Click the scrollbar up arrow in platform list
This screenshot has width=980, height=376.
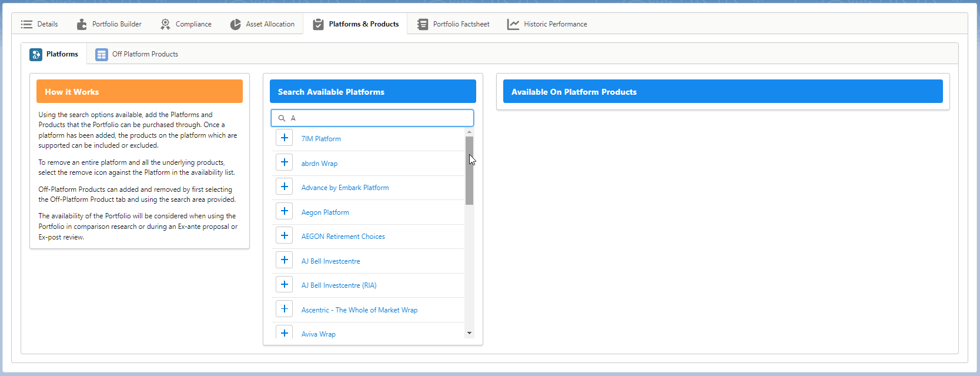[469, 132]
